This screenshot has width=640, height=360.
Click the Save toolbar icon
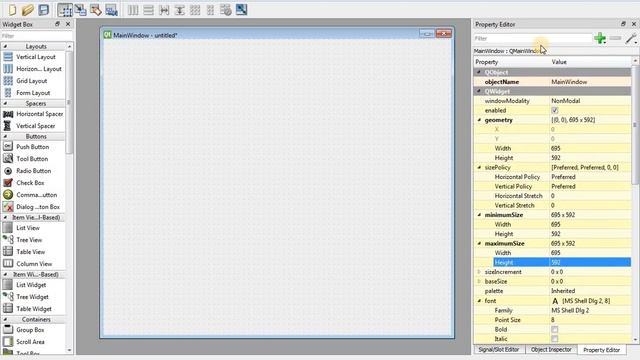(x=43, y=9)
